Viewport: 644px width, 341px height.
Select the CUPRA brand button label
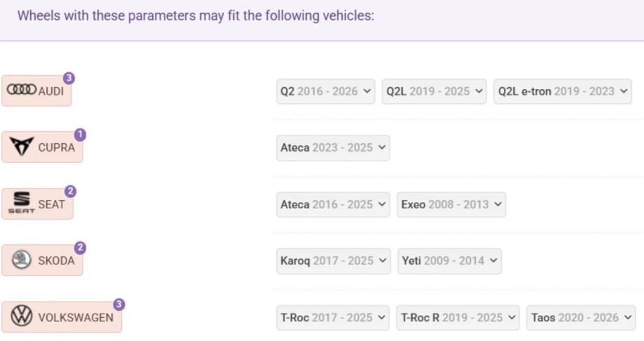56,147
